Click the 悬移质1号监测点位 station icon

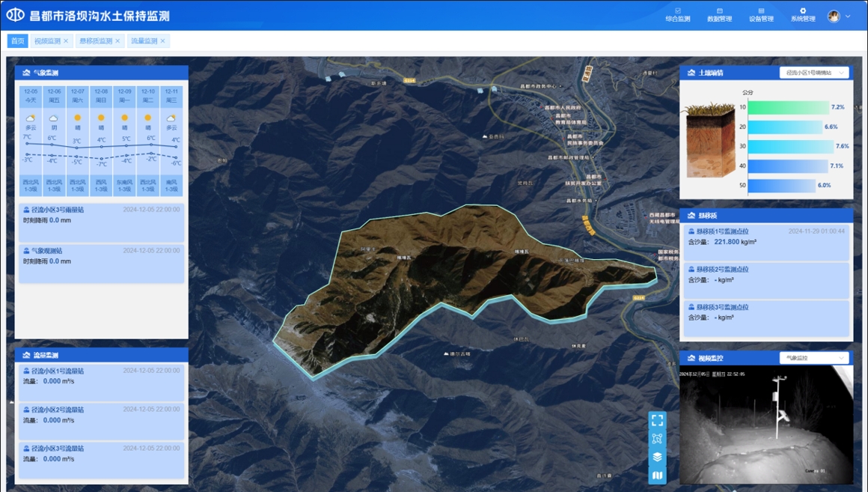tap(691, 231)
